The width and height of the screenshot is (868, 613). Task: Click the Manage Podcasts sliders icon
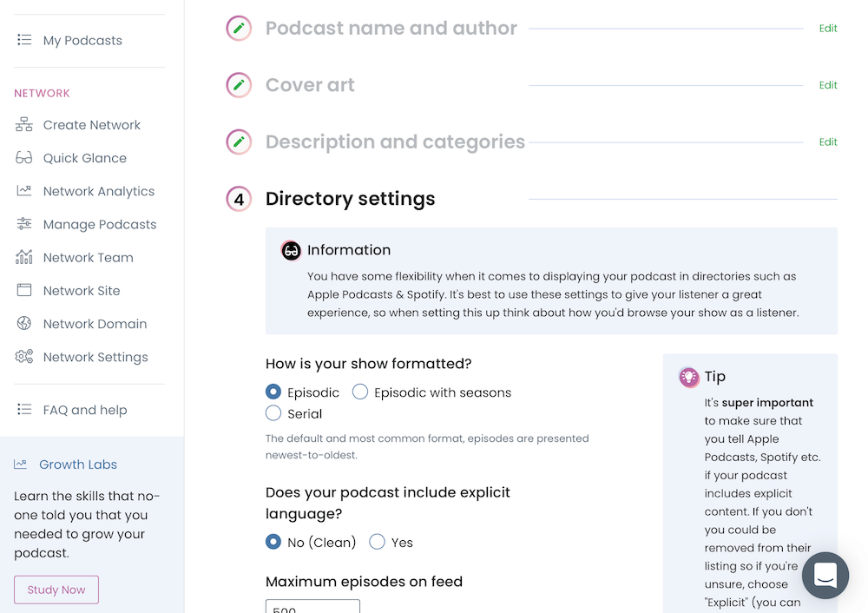pos(23,224)
